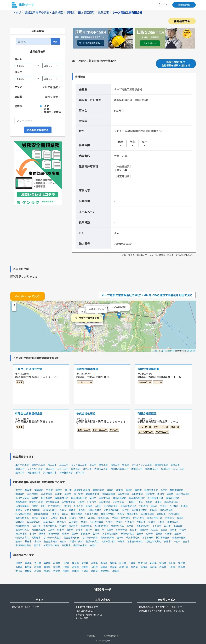Image resolution: width=206 pixels, height=644 pixels.
Task: Click the 会社基本情報 yellow button
Action: [x=182, y=21]
